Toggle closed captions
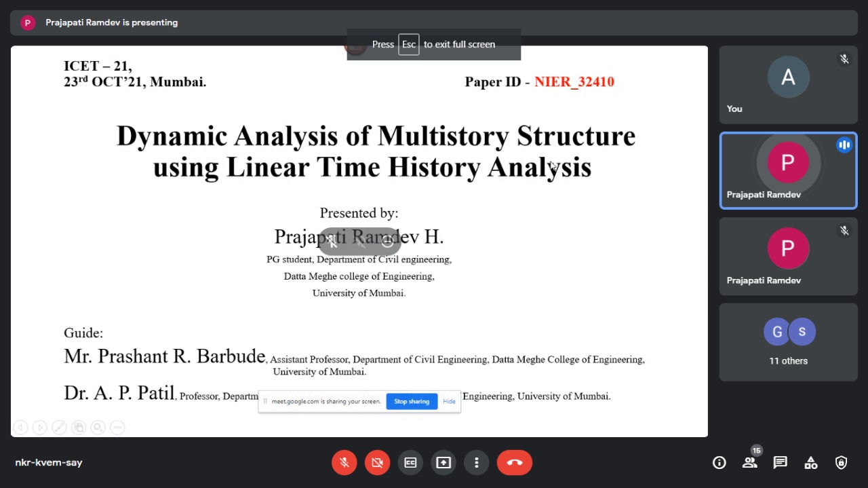This screenshot has width=868, height=488. pyautogui.click(x=410, y=462)
